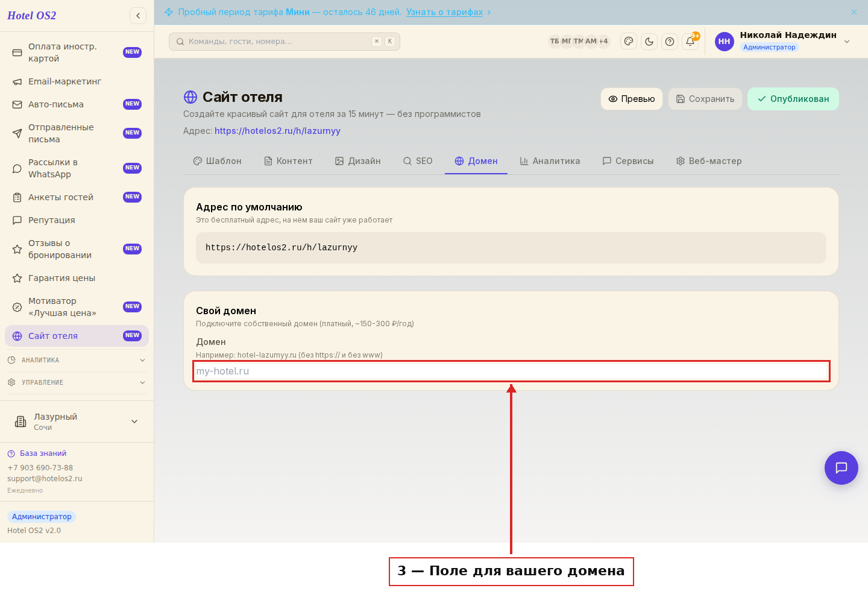The height and width of the screenshot is (600, 868).
Task: Click the +7 903 690-73-88 phone number
Action: pos(40,468)
